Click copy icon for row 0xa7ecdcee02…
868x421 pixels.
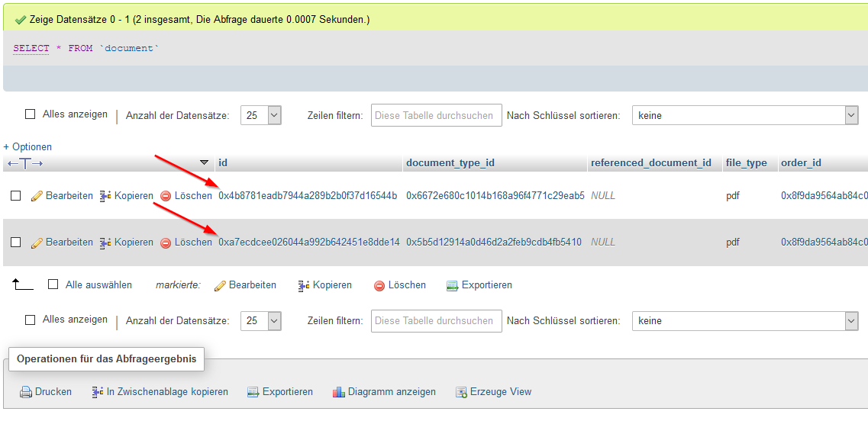[x=105, y=243]
